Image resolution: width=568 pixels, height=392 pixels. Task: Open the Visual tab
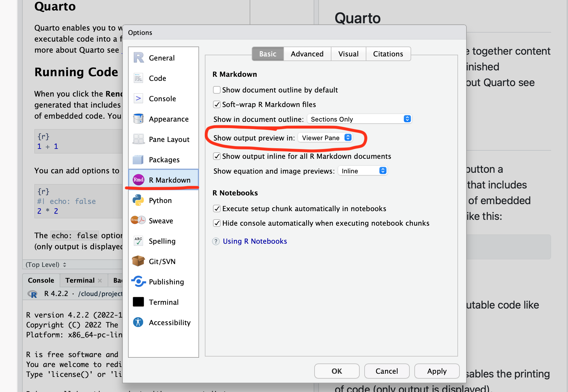coord(348,54)
